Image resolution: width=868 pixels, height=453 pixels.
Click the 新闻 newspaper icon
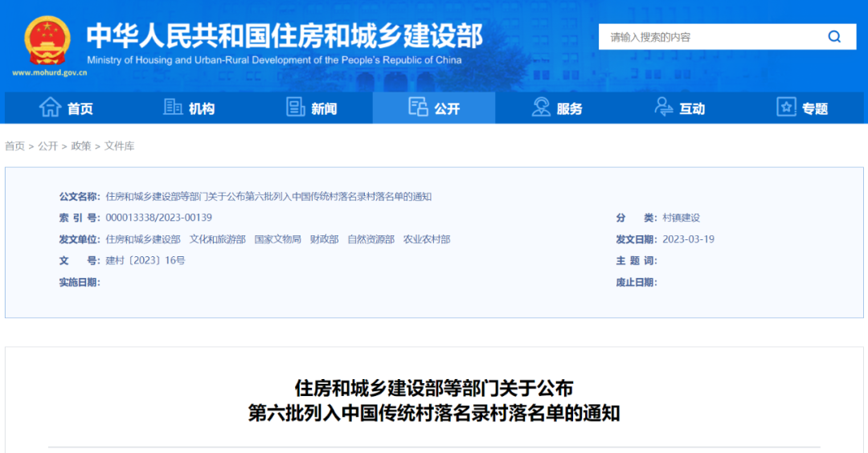coord(296,107)
